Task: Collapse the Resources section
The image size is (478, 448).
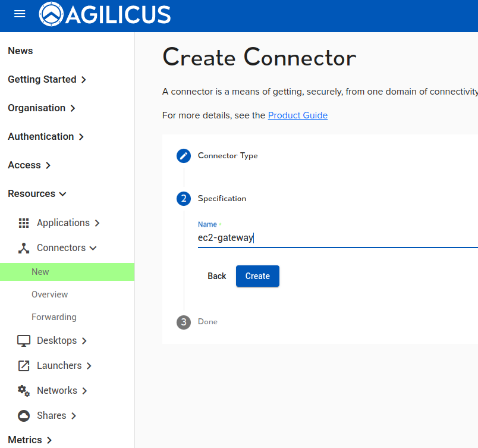Action: click(37, 193)
